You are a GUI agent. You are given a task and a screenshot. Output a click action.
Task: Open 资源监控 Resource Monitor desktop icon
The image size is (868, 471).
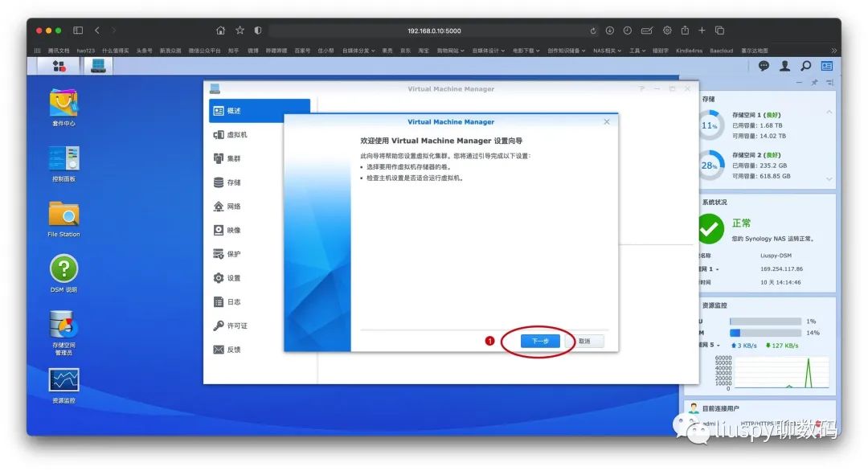[x=63, y=386]
